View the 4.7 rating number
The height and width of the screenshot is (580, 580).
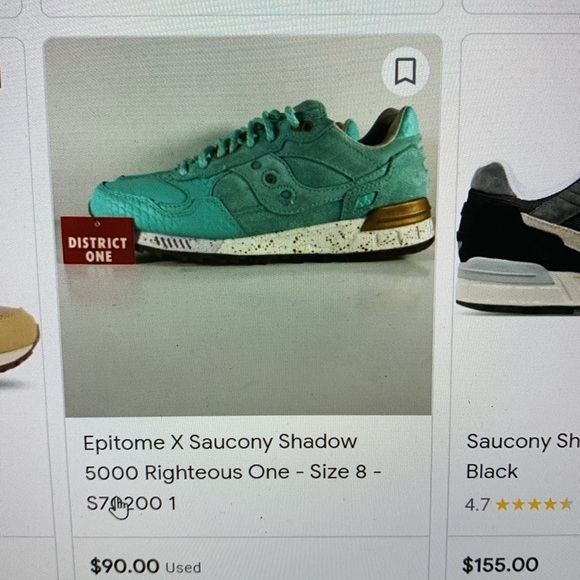click(x=477, y=505)
